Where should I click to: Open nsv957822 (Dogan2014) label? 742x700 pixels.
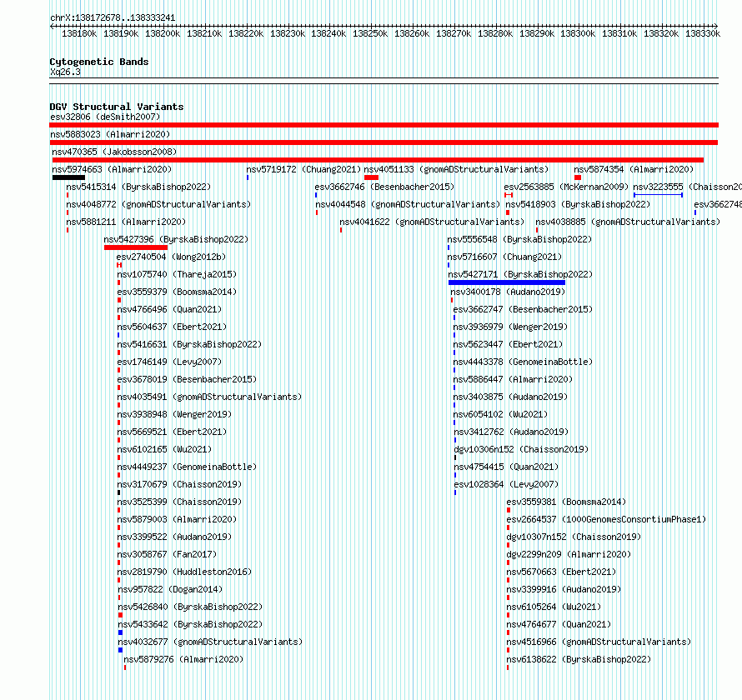(170, 589)
